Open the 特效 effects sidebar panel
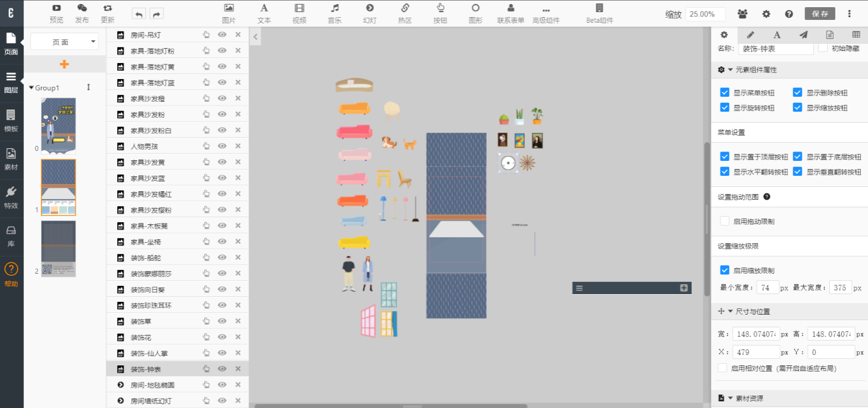Viewport: 868px width, 408px height. (x=11, y=197)
